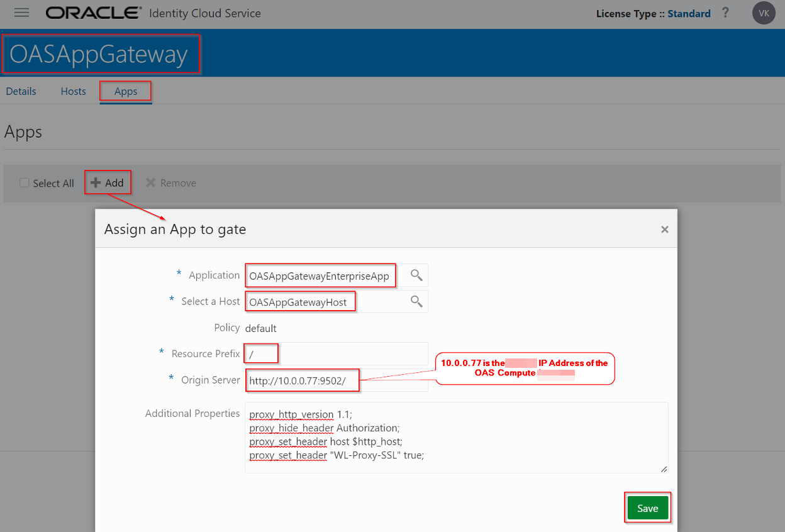Open the VK user avatar menu
Viewport: 785px width, 532px height.
click(763, 13)
